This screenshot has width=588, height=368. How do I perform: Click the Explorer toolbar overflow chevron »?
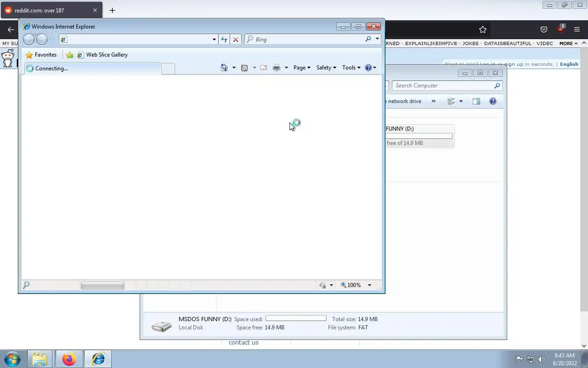pyautogui.click(x=433, y=101)
